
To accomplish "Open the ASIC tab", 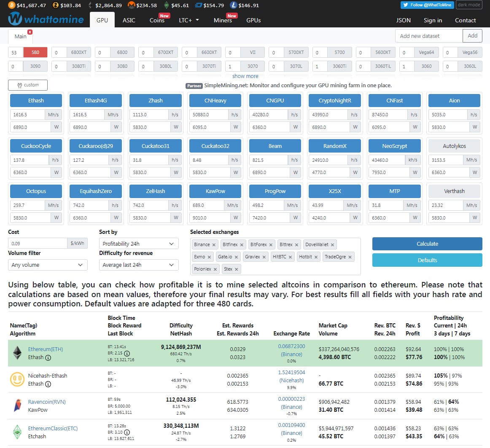I will [129, 20].
